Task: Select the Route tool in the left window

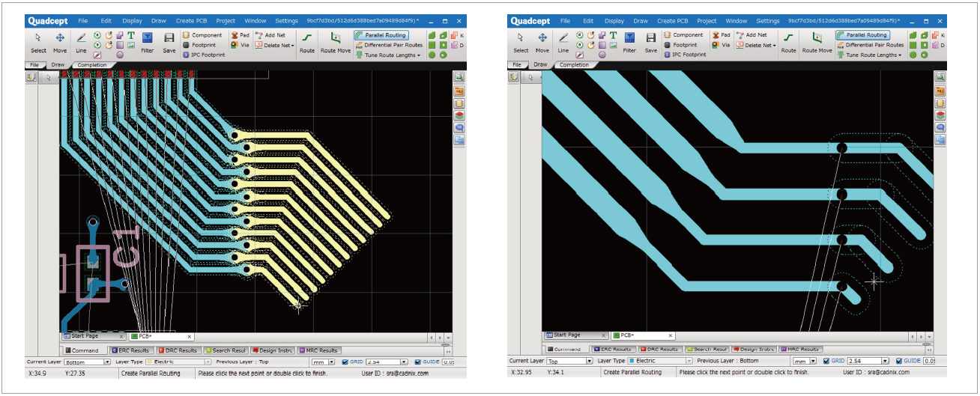Action: click(x=307, y=42)
